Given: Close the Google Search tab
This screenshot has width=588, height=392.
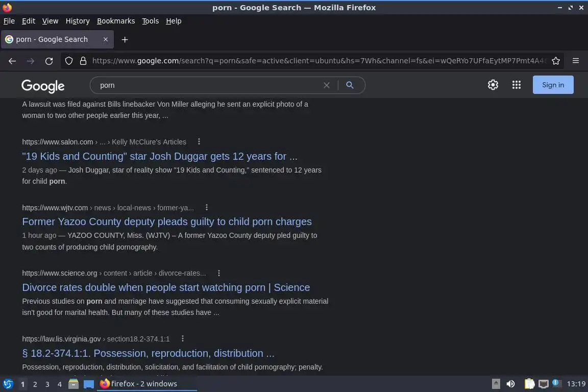Looking at the screenshot, I should 106,39.
